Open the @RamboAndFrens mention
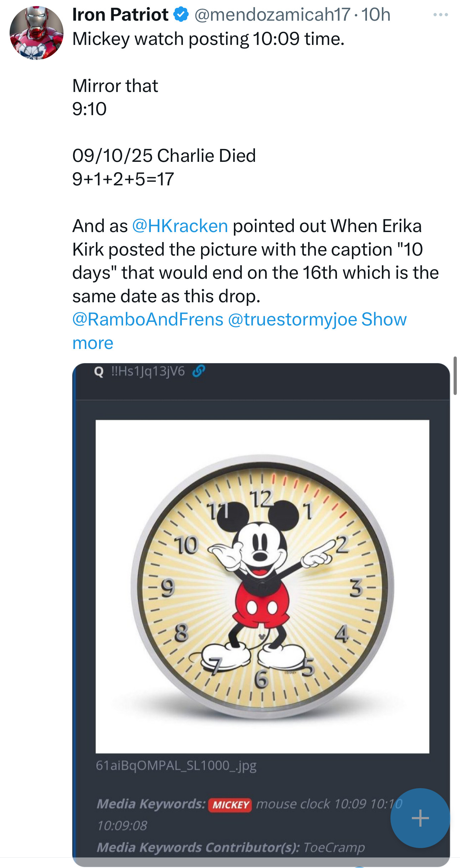 tap(148, 319)
